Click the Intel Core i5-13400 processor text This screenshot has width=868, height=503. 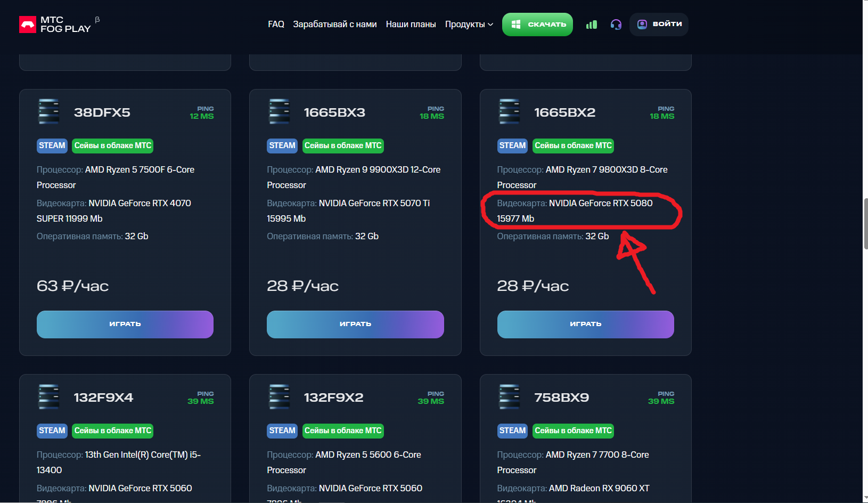119,463
